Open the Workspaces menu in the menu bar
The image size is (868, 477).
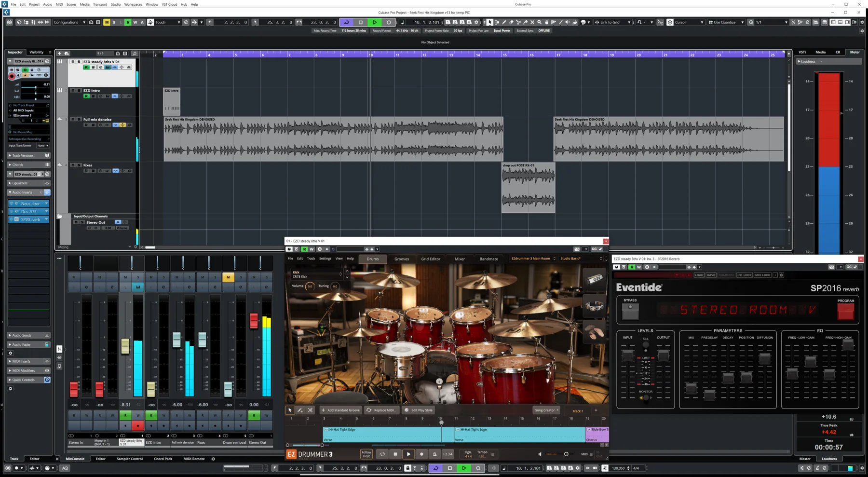pyautogui.click(x=133, y=4)
